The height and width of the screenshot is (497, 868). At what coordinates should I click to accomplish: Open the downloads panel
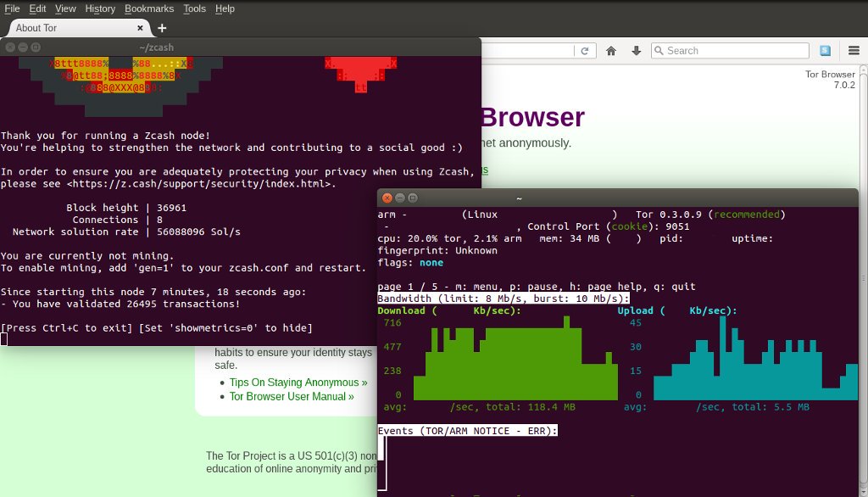pos(636,51)
